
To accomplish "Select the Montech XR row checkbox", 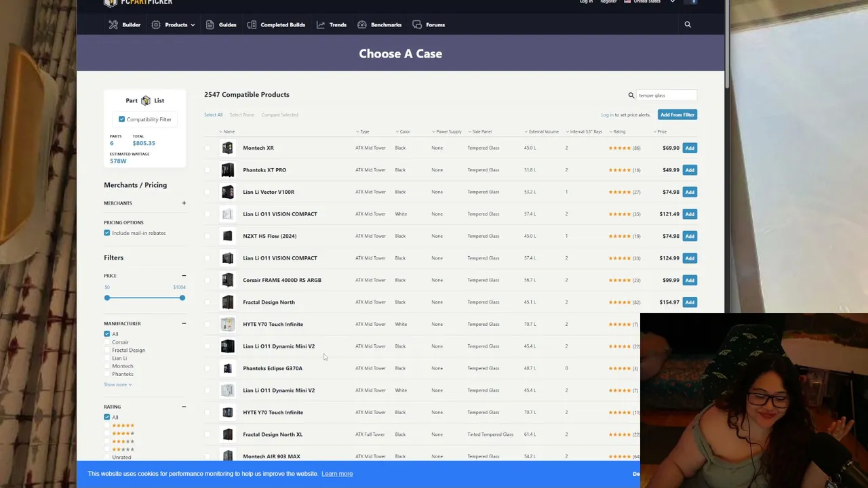I will [208, 148].
